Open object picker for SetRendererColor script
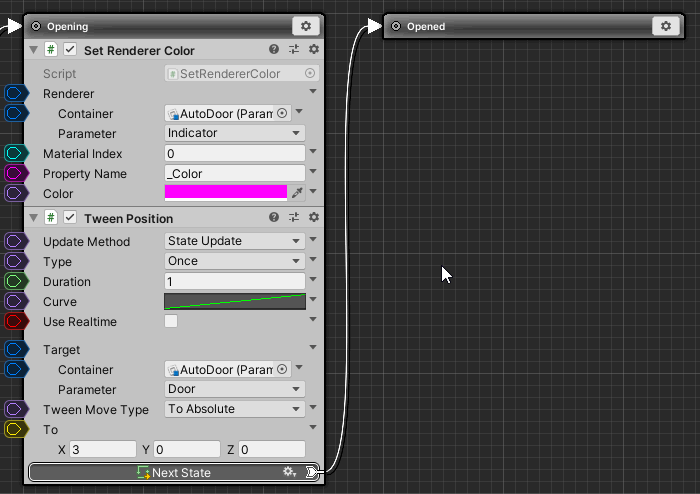This screenshot has width=700, height=494. pos(310,73)
